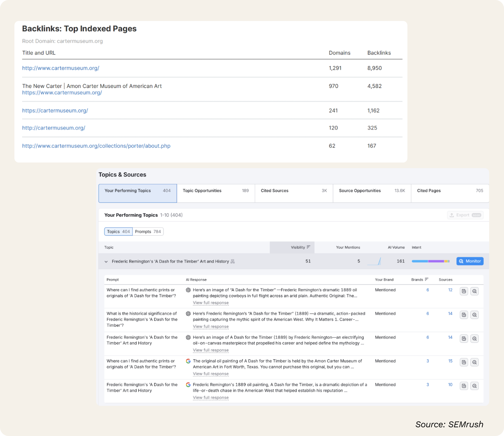Switch to Prompts 784 toggle
Screen dimensions: 504x436
[148, 232]
